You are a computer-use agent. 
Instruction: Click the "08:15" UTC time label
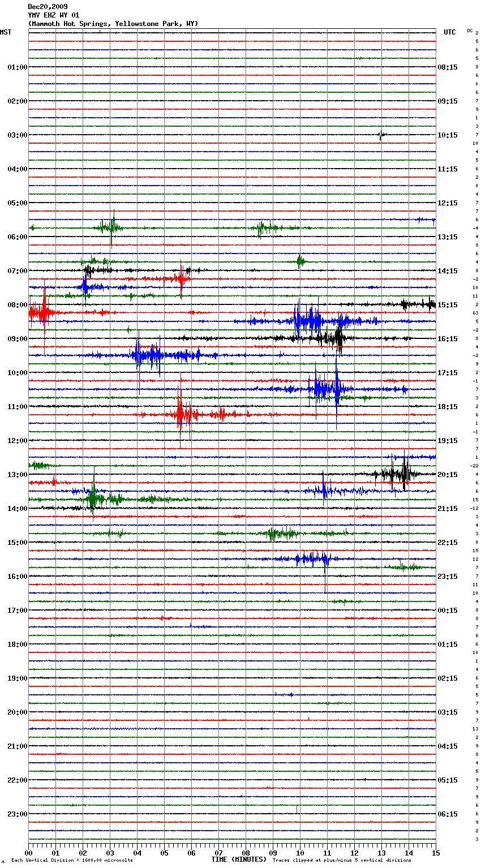pyautogui.click(x=448, y=67)
